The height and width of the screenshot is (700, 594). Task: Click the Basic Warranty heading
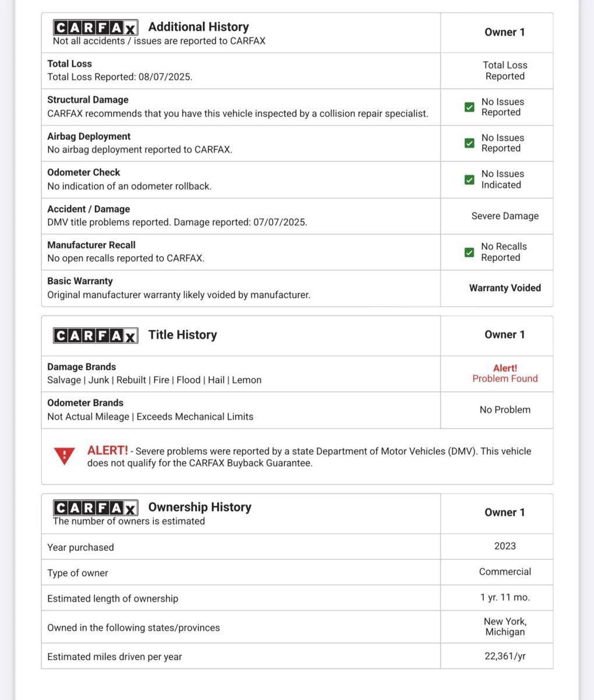pyautogui.click(x=80, y=281)
